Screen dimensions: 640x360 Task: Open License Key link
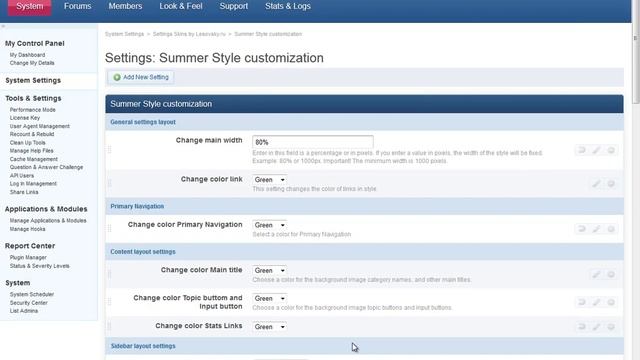25,118
